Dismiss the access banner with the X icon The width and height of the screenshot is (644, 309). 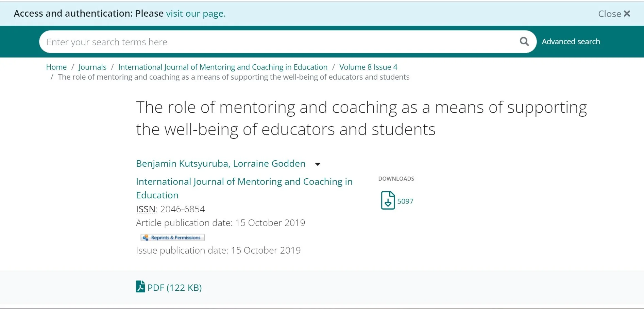point(627,14)
